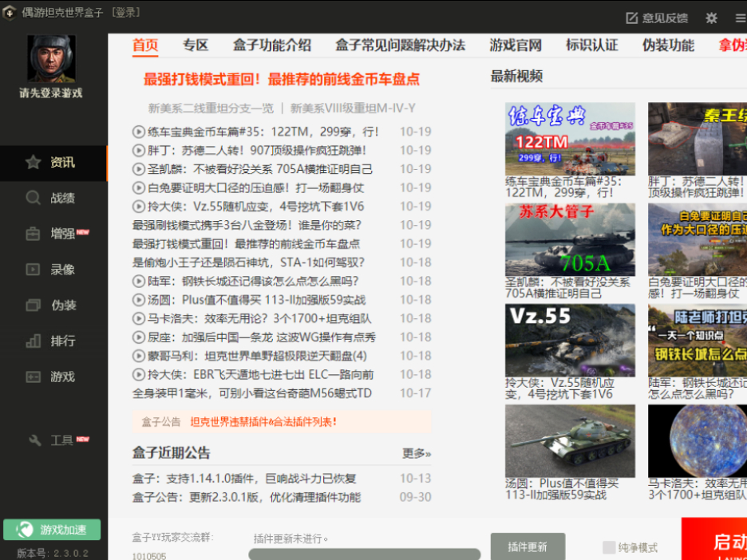Click the rocket icon on 游戏加速 button
Viewport: 747px width, 560px height.
(25, 530)
